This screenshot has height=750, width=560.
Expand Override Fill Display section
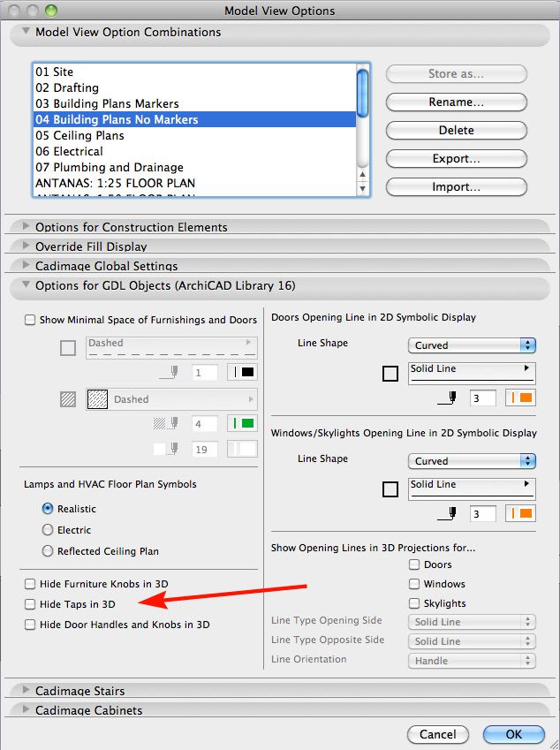coord(26,246)
